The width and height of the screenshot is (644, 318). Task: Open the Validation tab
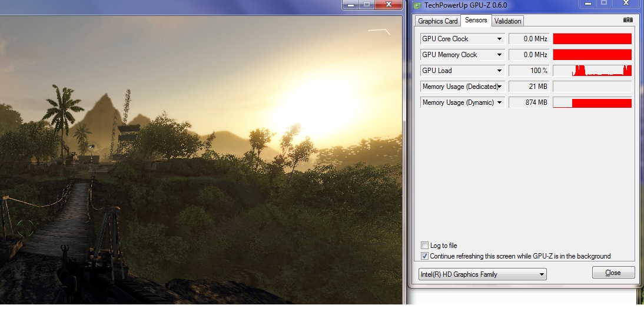(x=507, y=21)
